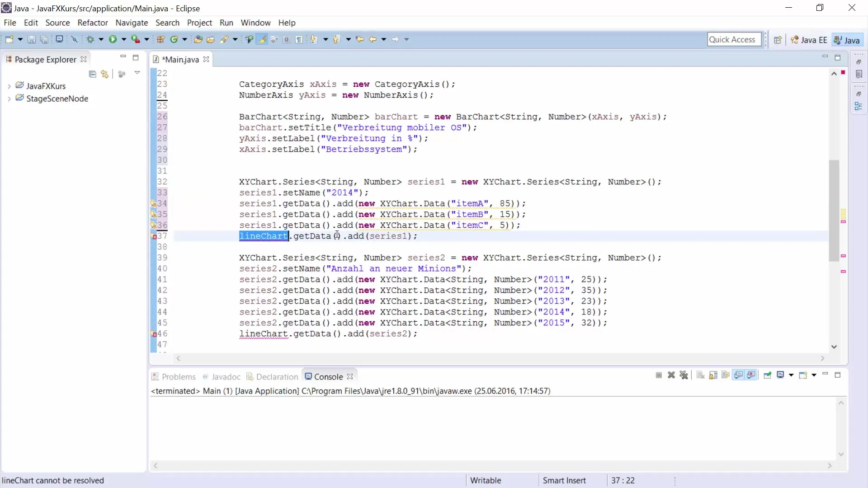Open the Package Explorer View Menu triangle
868x488 pixels.
click(x=137, y=73)
